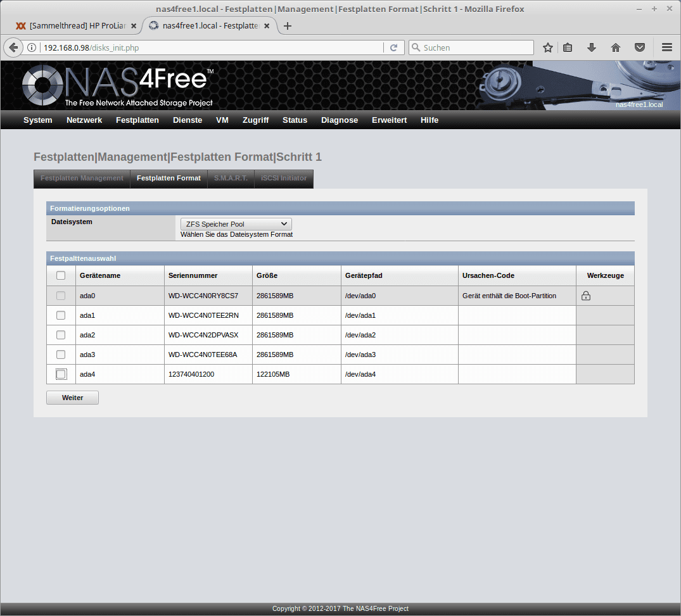Show site information icon in address bar
681x616 pixels.
coord(32,47)
